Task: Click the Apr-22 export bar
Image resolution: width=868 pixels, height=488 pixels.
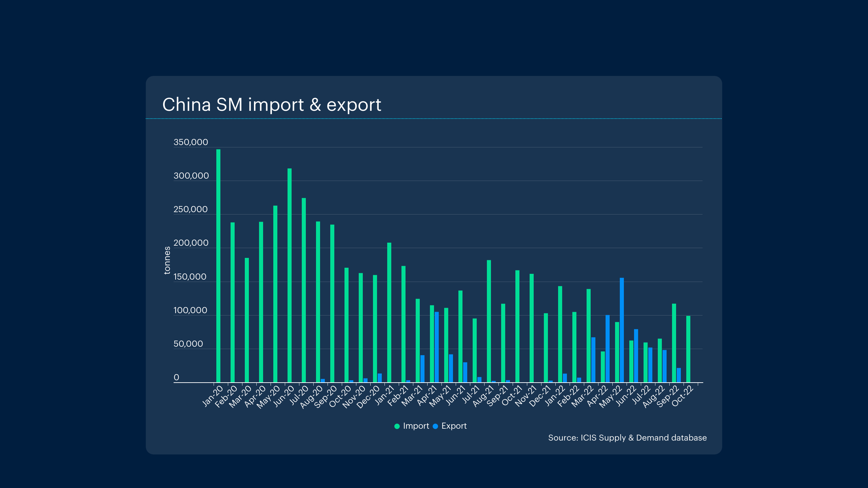Action: point(608,349)
